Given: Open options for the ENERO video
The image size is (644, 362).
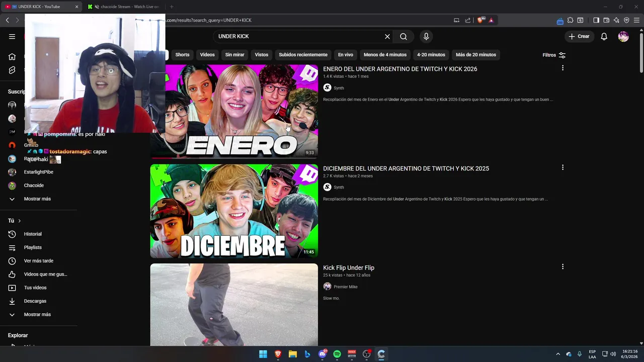Looking at the screenshot, I should tap(562, 68).
